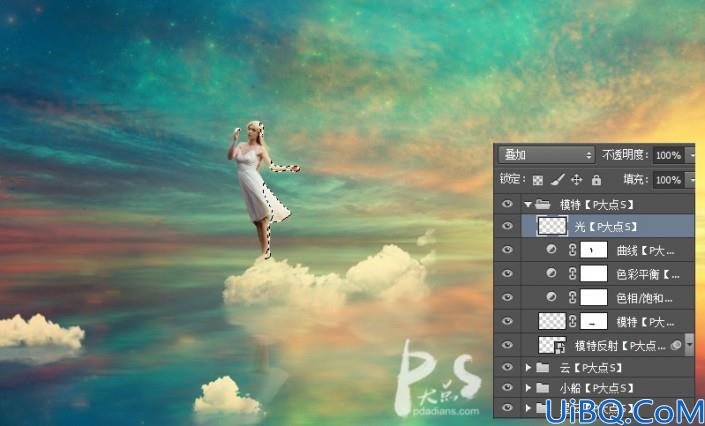Click the group name 模特【P大点S】

596,205
